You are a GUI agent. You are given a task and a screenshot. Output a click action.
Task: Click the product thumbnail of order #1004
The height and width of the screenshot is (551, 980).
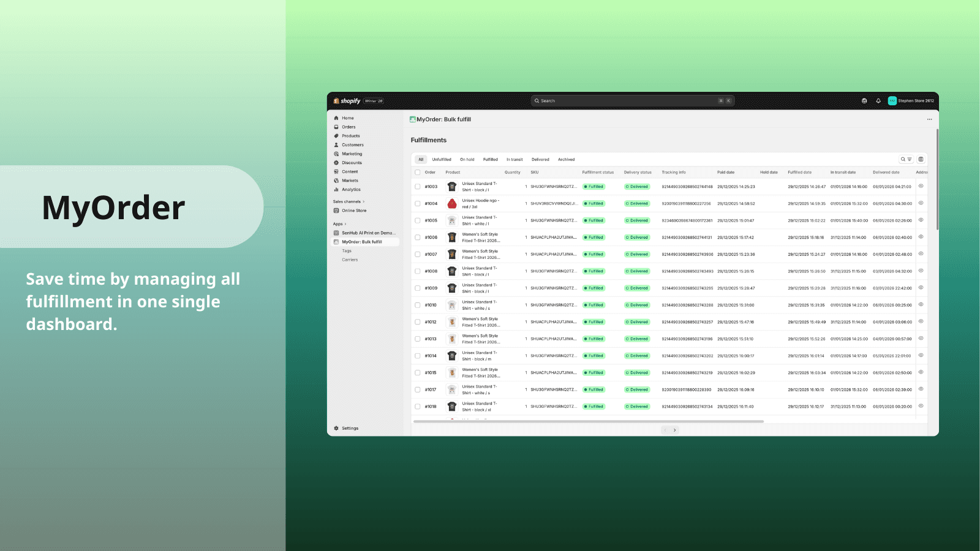452,204
